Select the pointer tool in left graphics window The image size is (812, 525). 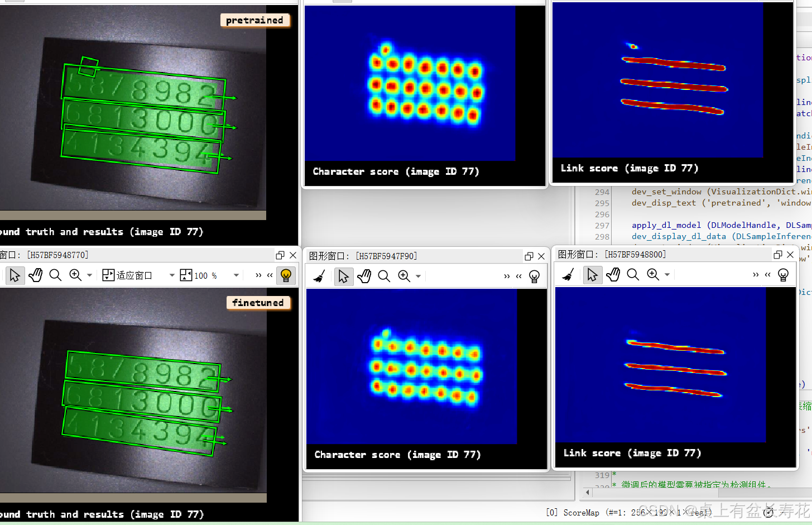tap(15, 275)
